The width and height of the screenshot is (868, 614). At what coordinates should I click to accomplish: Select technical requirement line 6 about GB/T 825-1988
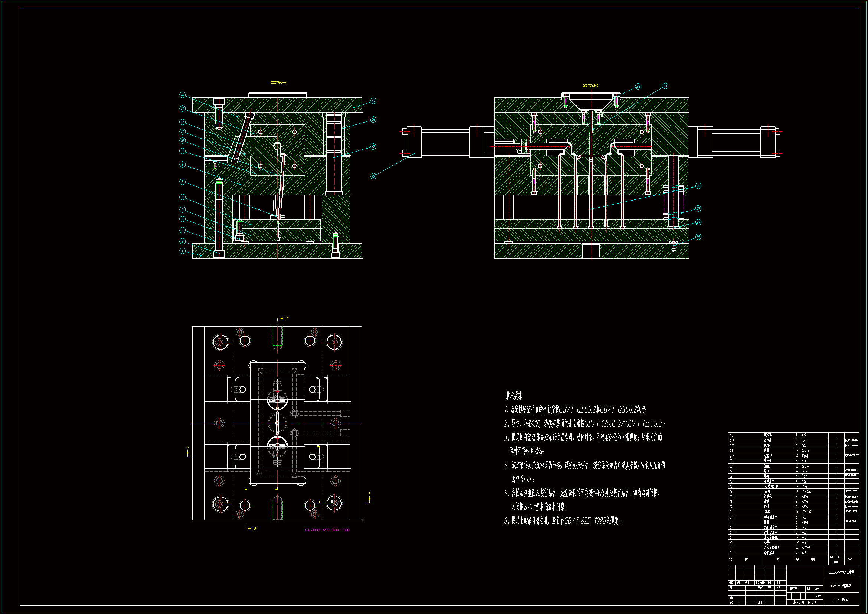pos(562,521)
